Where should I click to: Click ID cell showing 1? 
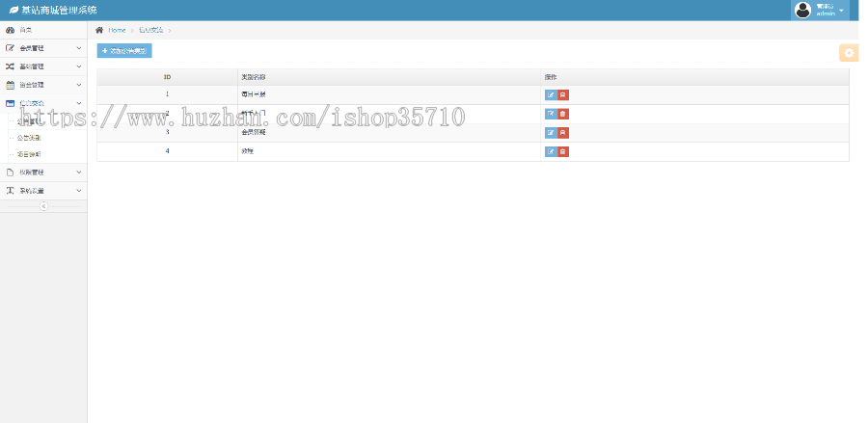pos(167,94)
